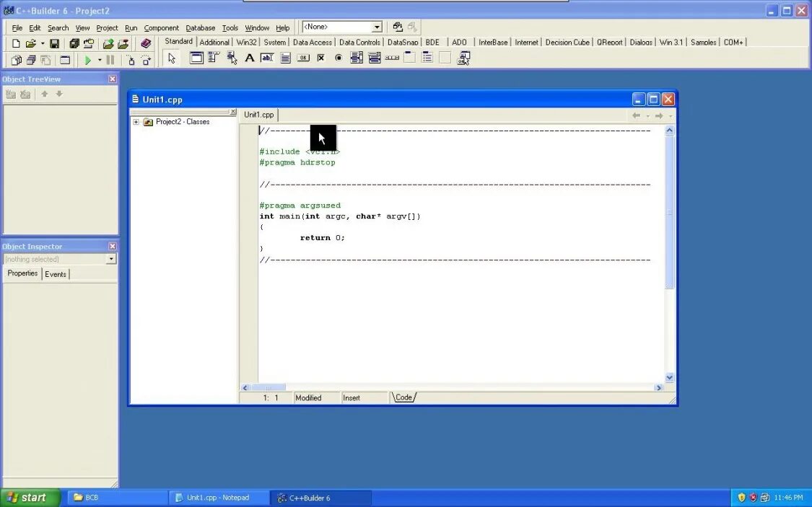Image resolution: width=812 pixels, height=507 pixels.
Task: Click the New Form icon
Action: 65,60
